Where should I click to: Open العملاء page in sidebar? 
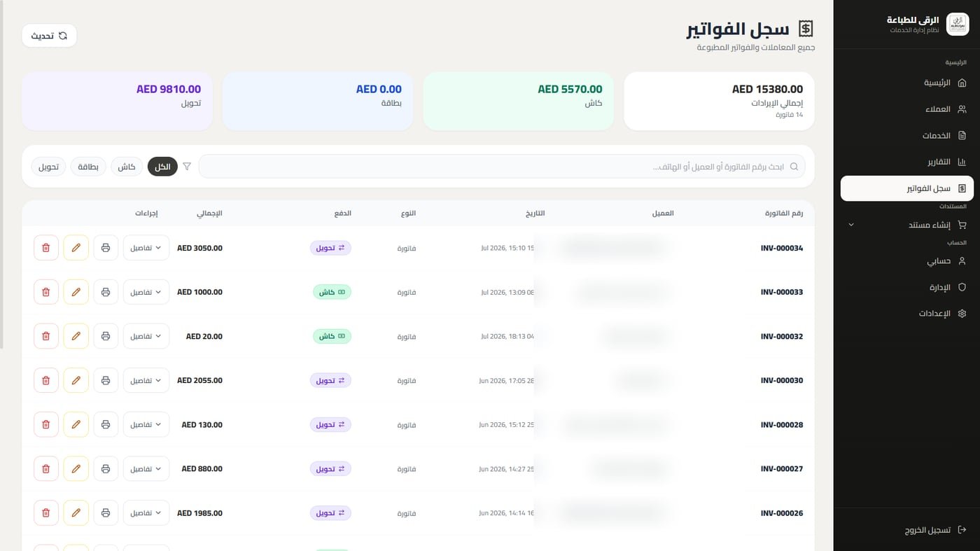pos(906,109)
